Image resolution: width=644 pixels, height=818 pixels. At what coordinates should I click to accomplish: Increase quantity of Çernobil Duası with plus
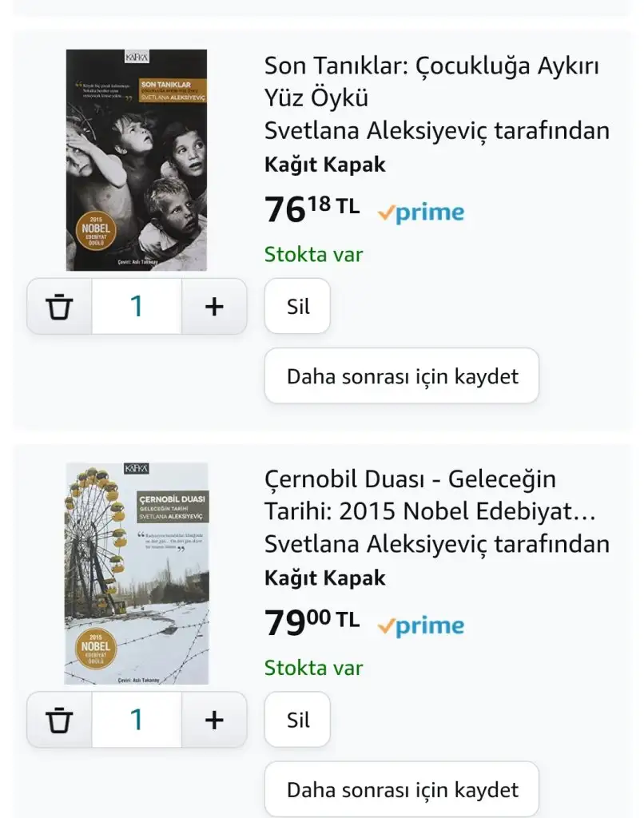214,720
